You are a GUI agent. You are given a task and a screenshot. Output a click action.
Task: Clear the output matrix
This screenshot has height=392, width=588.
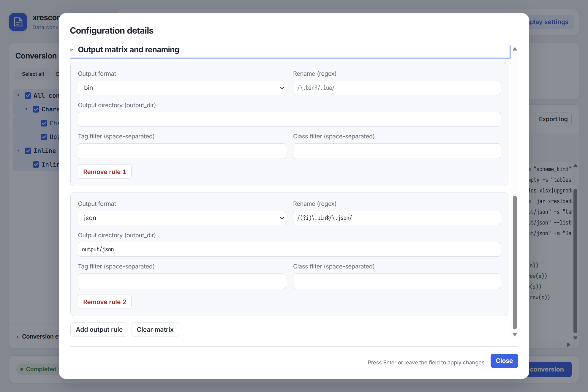(x=155, y=329)
